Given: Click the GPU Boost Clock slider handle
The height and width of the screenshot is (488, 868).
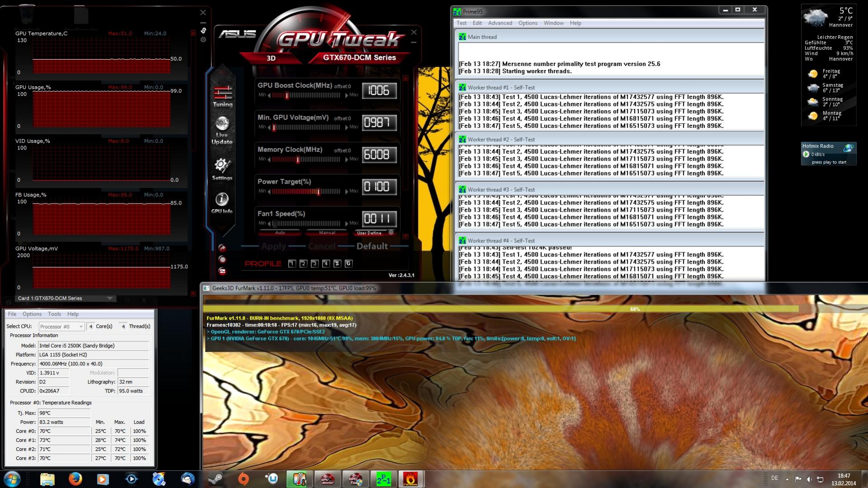Looking at the screenshot, I should [x=287, y=95].
